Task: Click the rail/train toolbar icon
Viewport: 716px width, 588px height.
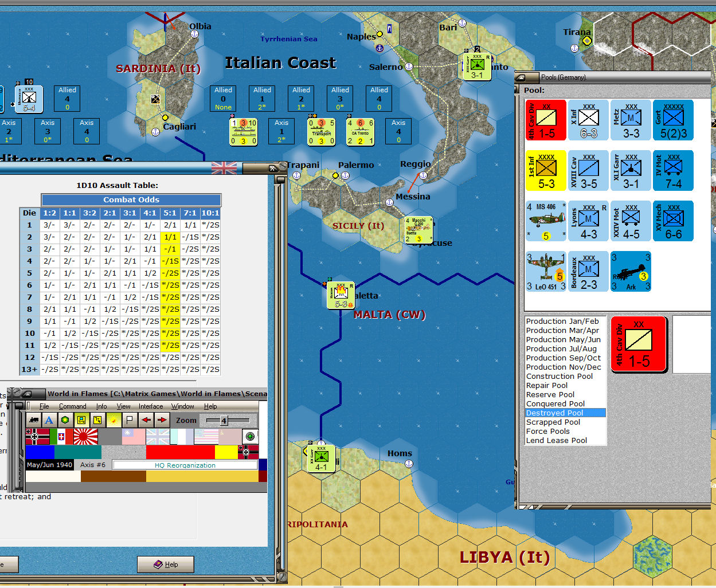Action: point(34,420)
